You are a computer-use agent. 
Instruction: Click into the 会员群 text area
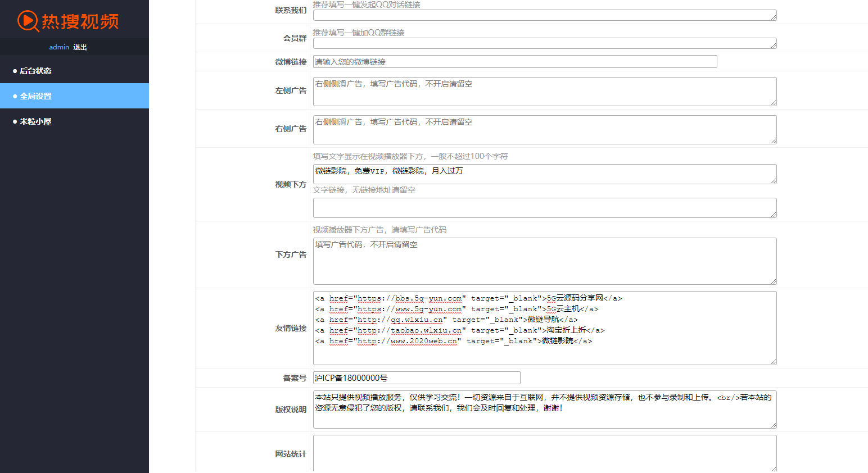pos(544,43)
